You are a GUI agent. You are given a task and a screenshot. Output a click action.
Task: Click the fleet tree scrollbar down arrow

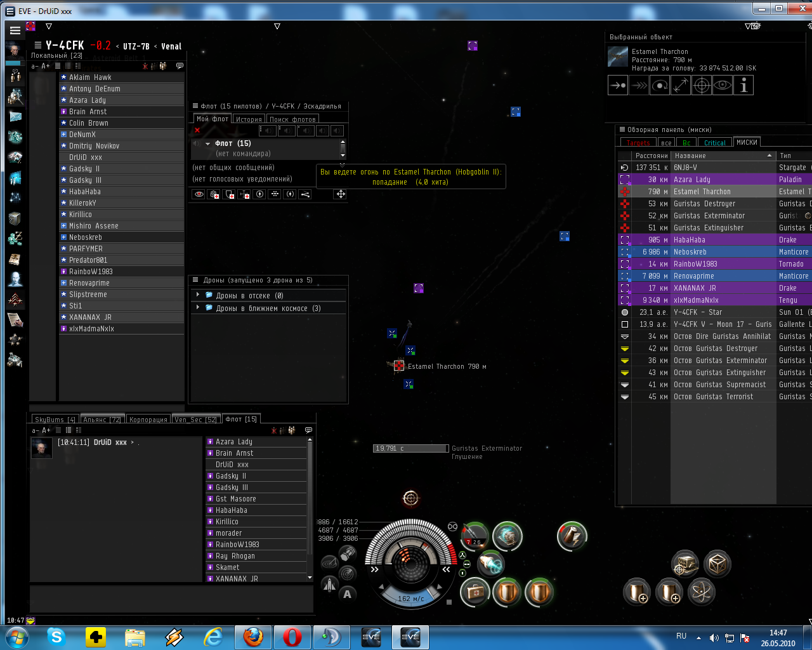[343, 155]
